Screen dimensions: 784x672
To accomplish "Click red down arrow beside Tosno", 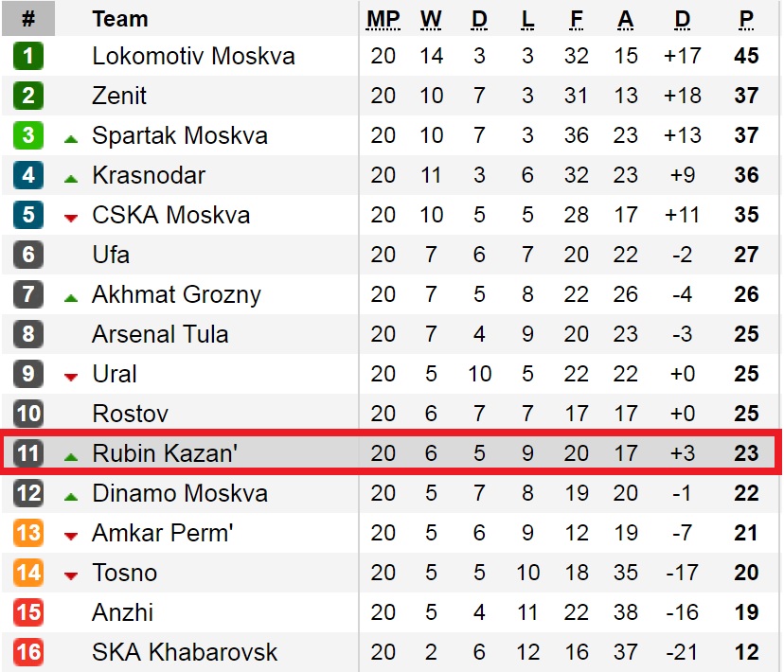I will [x=71, y=575].
